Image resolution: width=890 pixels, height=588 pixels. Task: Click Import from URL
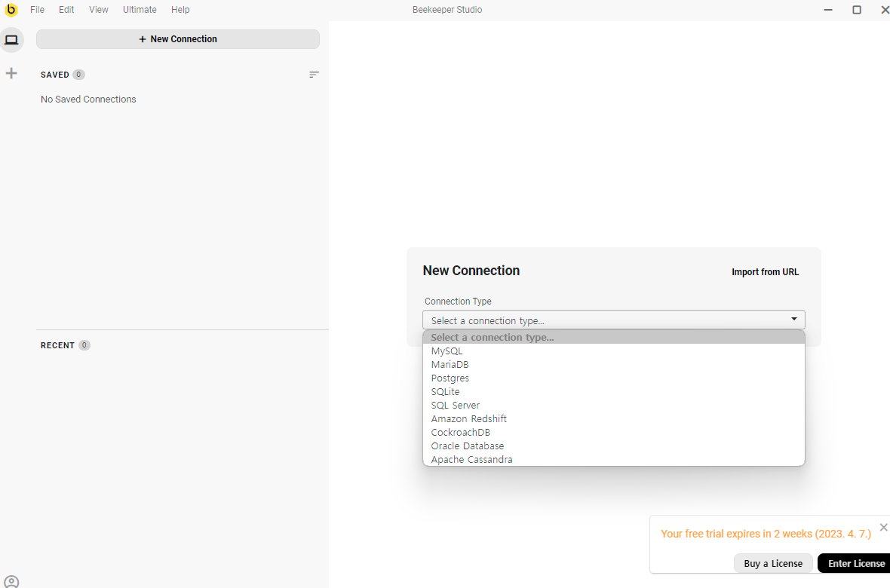[x=765, y=272]
